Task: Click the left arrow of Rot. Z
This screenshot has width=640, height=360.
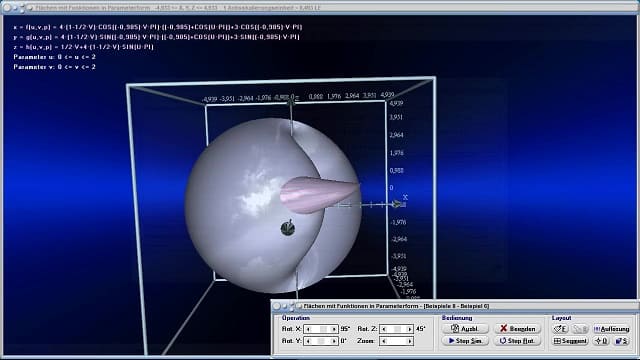Action: pyautogui.click(x=384, y=329)
